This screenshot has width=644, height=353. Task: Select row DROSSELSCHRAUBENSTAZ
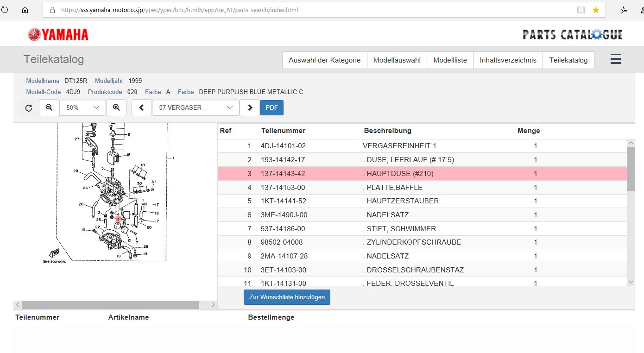[423, 270]
